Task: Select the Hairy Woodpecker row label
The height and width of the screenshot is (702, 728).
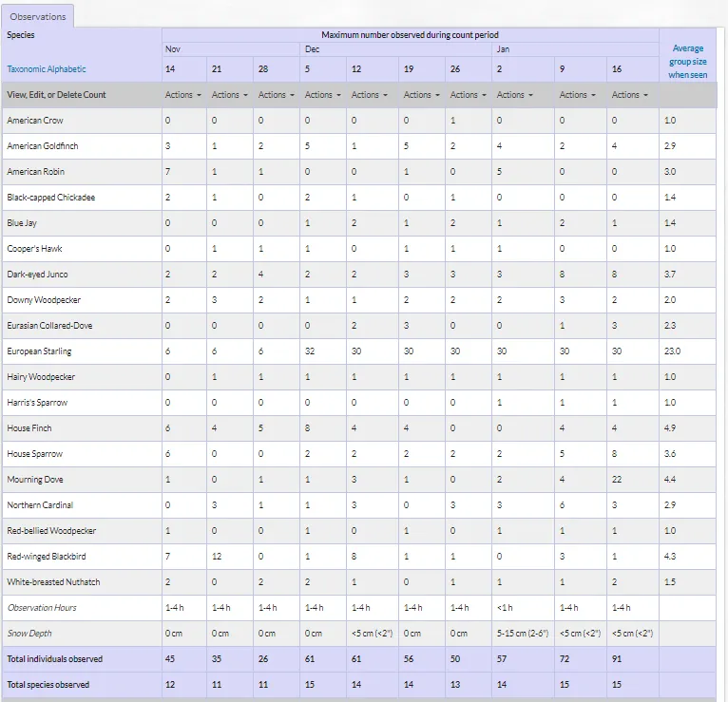Action: [41, 377]
